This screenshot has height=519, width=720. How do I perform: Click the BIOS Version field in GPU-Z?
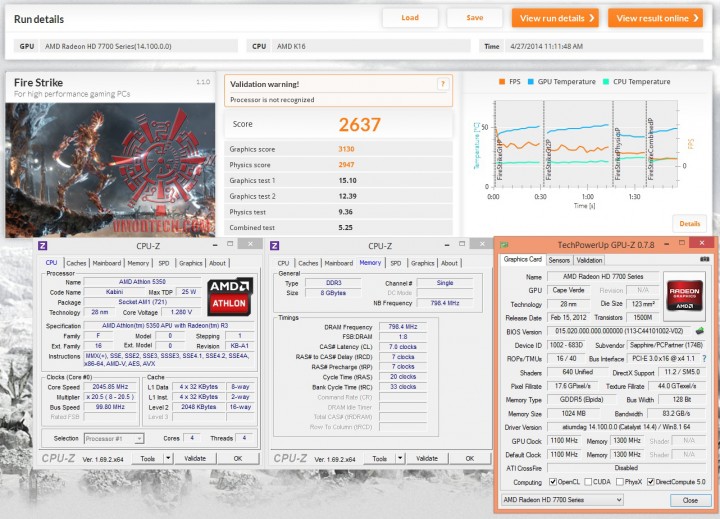point(619,331)
